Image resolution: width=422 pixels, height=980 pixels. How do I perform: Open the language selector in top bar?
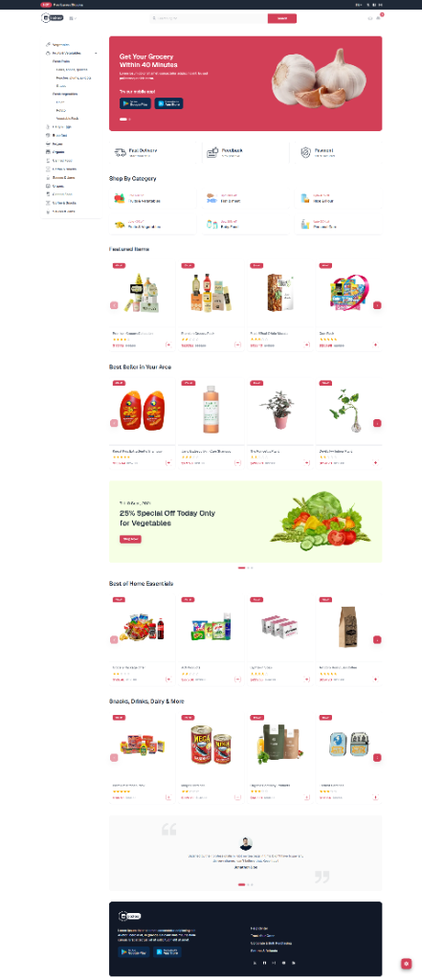[x=359, y=5]
